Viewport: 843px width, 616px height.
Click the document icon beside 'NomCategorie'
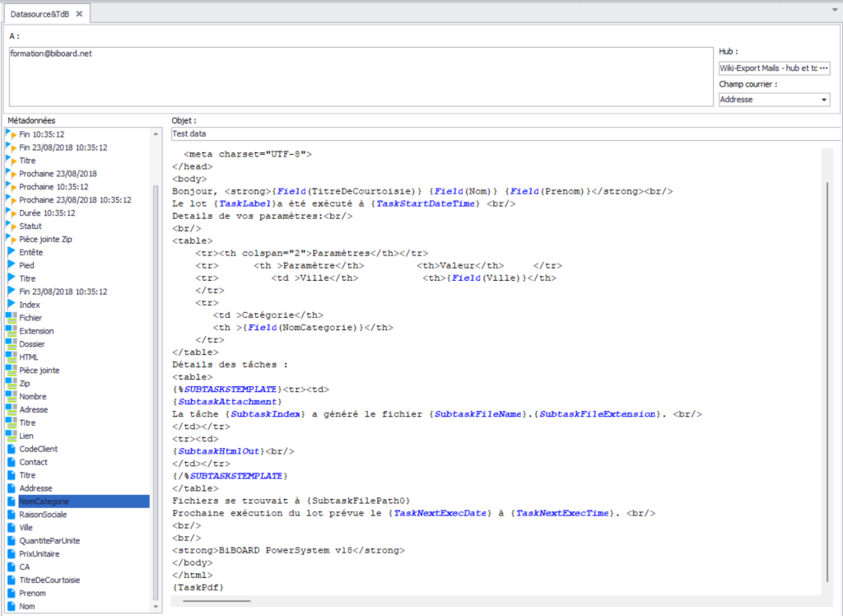(x=12, y=501)
